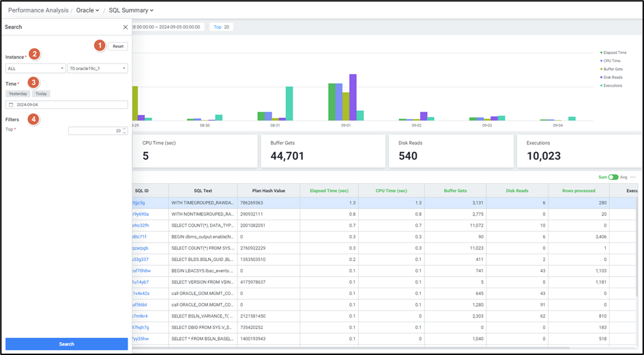Toggle the Executions legend marker

click(x=601, y=85)
